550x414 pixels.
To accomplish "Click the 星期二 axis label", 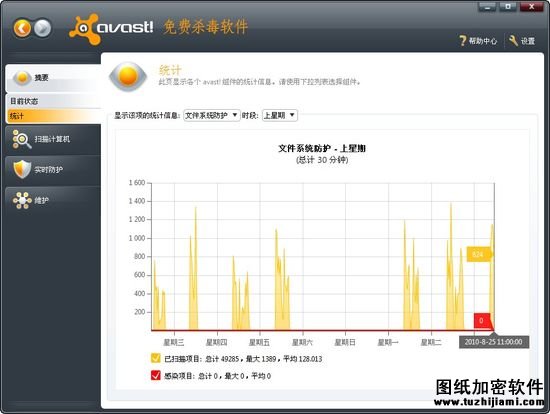I will pyautogui.click(x=431, y=342).
